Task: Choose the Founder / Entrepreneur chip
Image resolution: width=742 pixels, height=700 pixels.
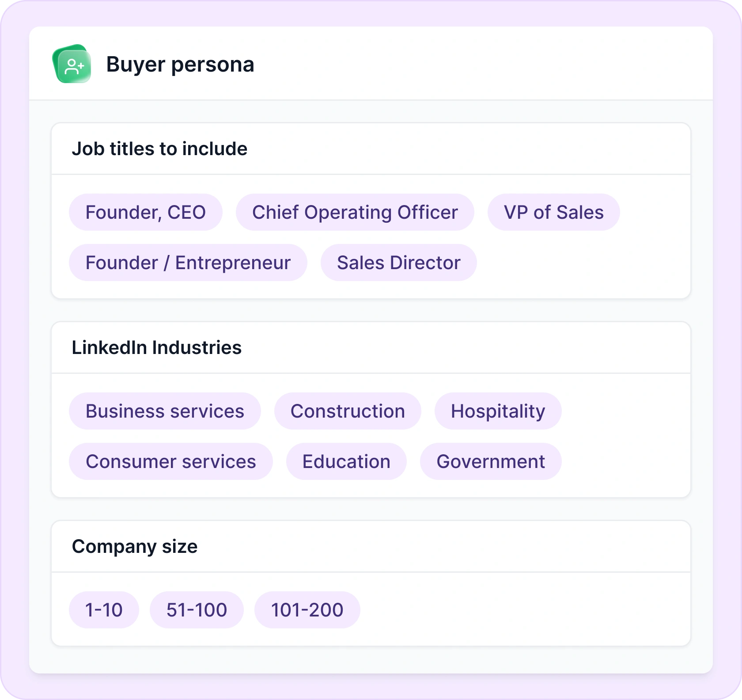Action: 188,262
